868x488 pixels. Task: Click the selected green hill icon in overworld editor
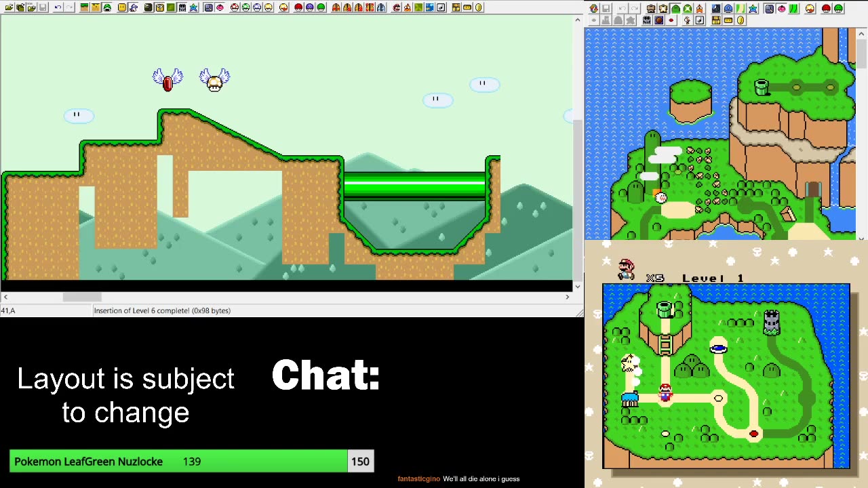point(676,9)
